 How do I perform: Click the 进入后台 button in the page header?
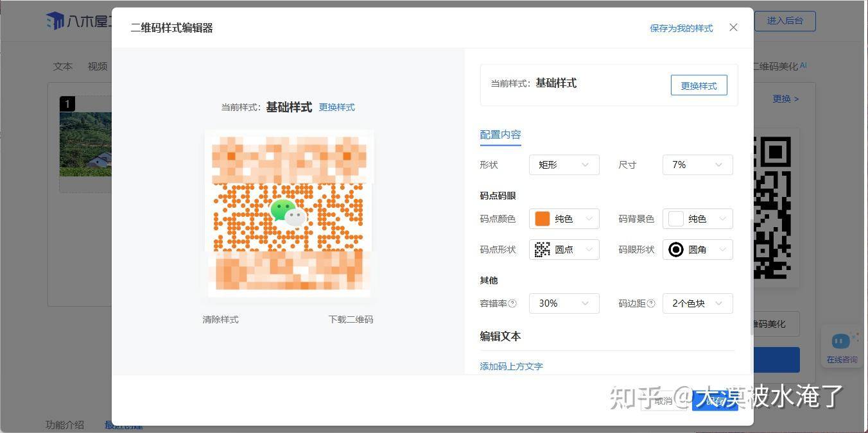785,21
